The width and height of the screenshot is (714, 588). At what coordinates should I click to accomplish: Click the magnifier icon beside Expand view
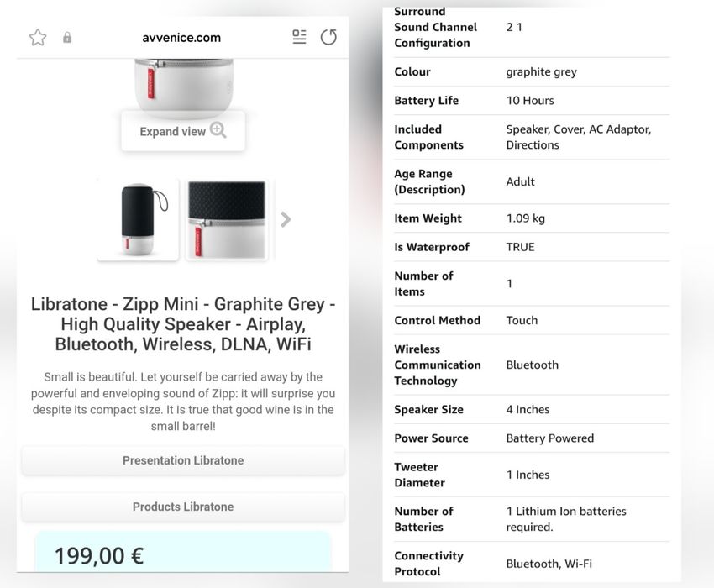pos(218,130)
